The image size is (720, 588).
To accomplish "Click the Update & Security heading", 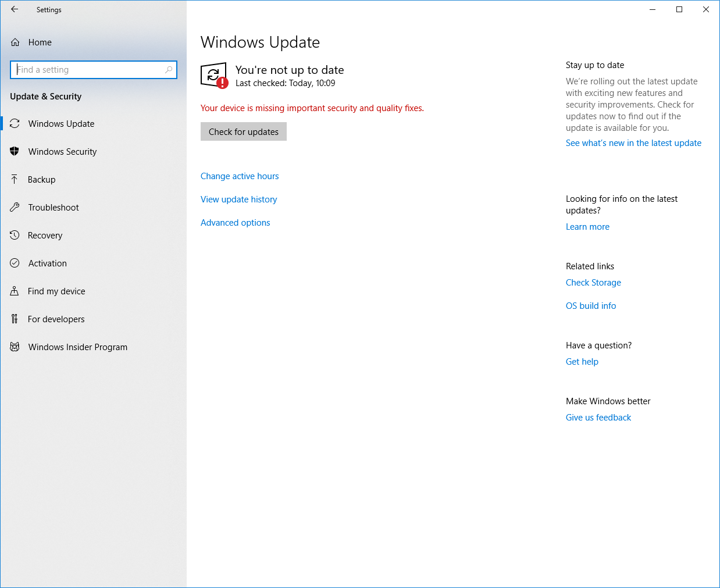I will point(45,97).
